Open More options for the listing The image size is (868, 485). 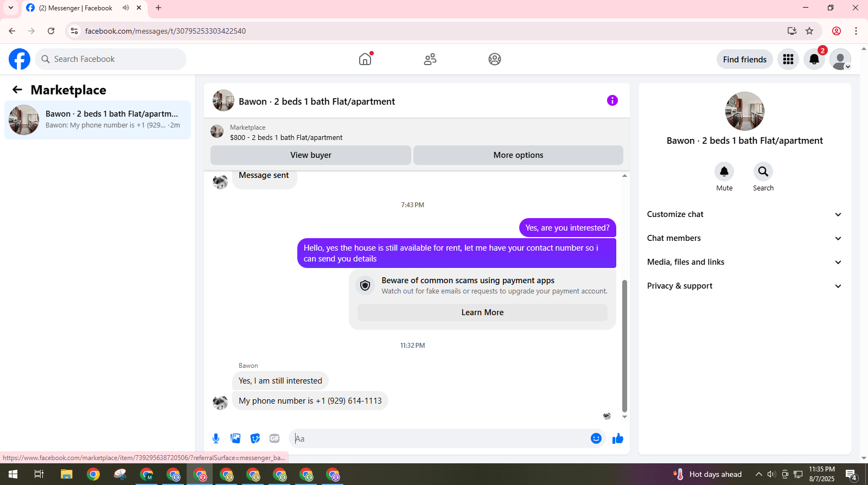[x=518, y=155]
